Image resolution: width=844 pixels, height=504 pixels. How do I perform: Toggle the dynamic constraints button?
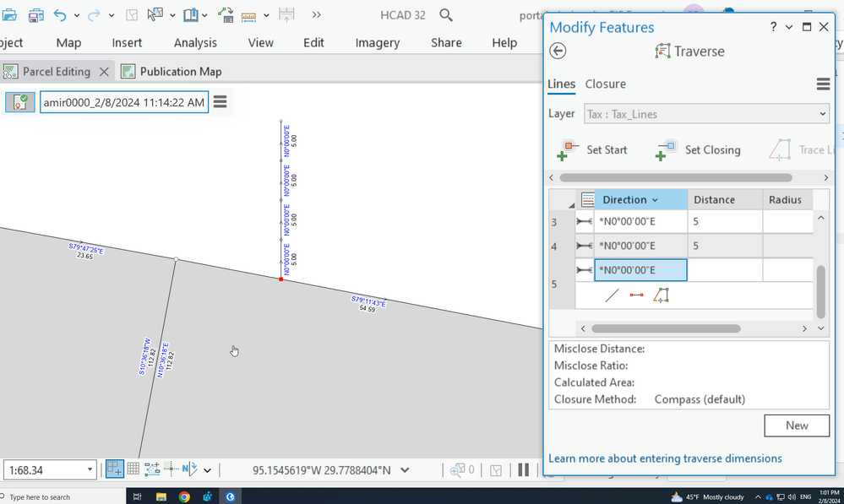[x=152, y=469]
